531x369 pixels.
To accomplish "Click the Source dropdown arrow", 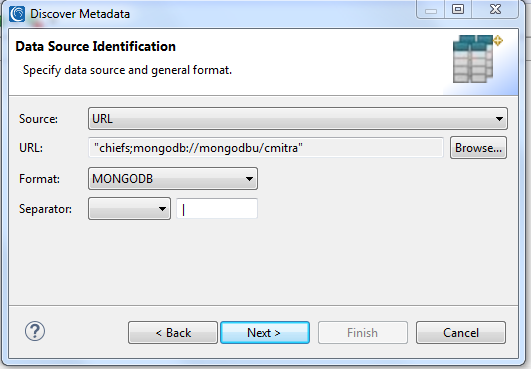I will click(499, 119).
